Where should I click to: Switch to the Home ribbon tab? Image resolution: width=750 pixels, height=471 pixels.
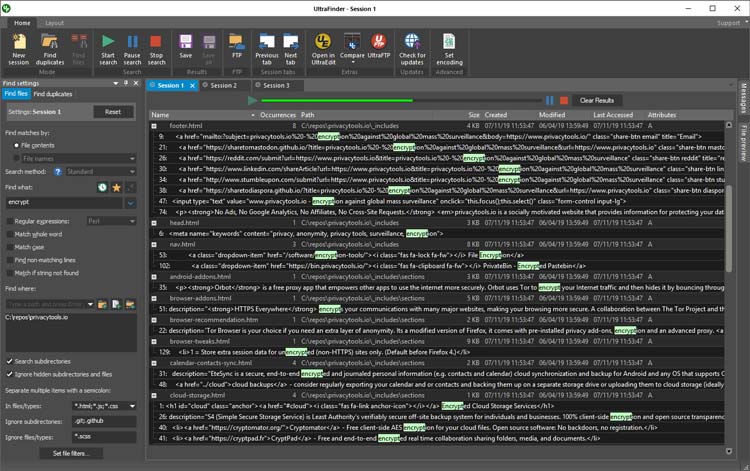(x=22, y=23)
